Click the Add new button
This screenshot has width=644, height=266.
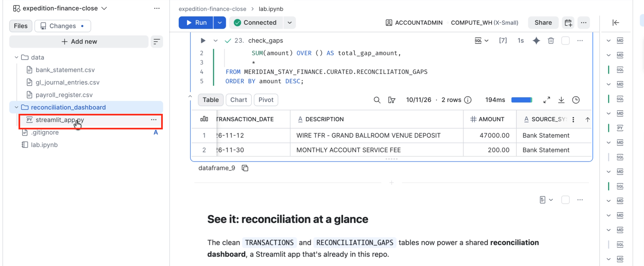coord(79,42)
